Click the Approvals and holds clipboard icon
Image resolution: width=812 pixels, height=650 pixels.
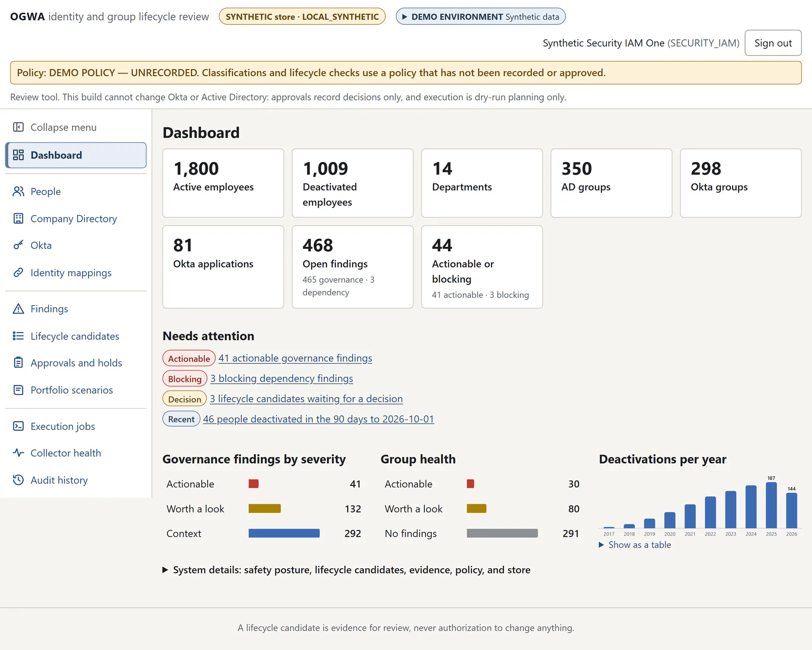pos(18,363)
